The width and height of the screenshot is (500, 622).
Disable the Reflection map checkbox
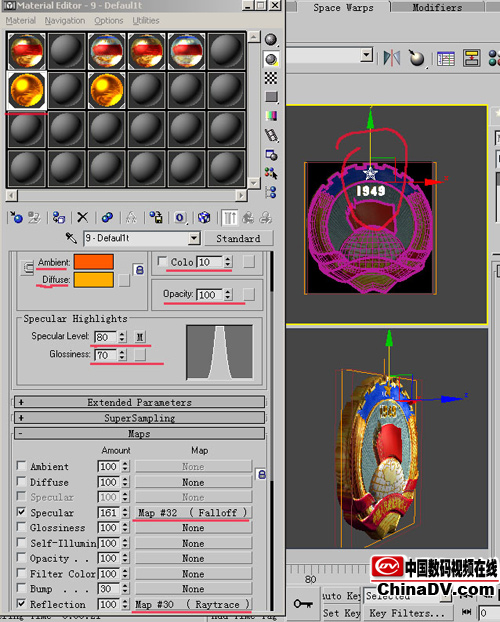pyautogui.click(x=21, y=603)
